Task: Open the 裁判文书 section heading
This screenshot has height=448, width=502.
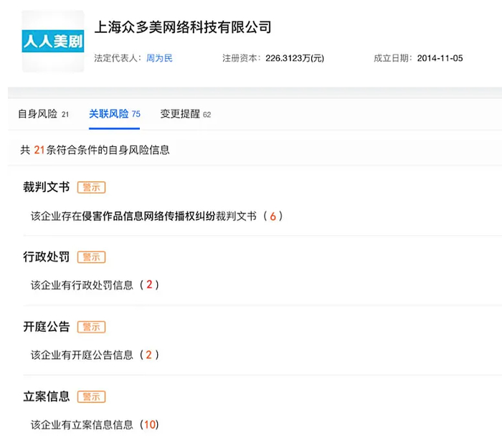Action: click(46, 187)
